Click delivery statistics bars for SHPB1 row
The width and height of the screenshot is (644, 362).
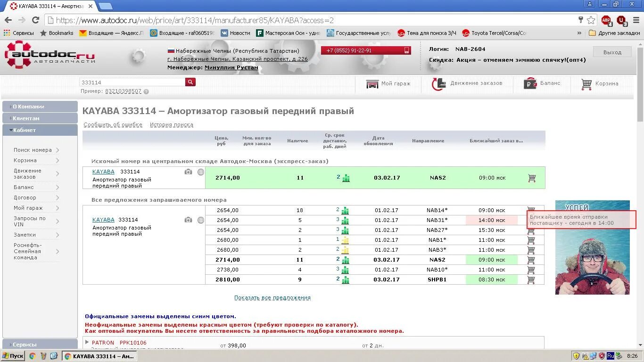(346, 280)
